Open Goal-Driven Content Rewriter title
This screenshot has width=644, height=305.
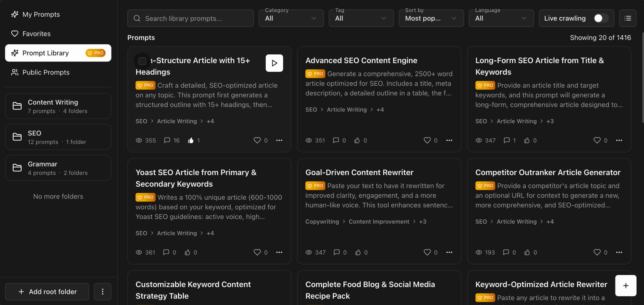(359, 173)
